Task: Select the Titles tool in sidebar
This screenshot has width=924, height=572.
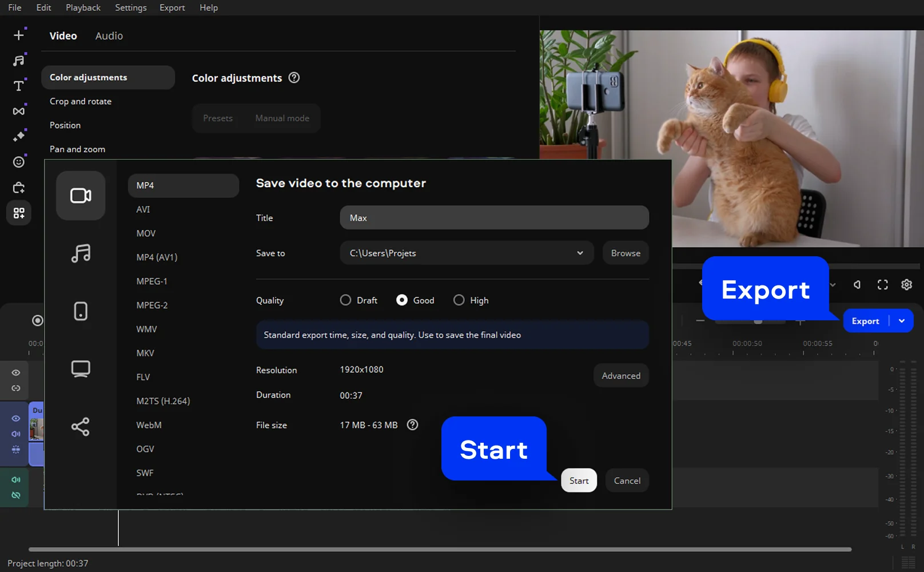Action: 19,86
